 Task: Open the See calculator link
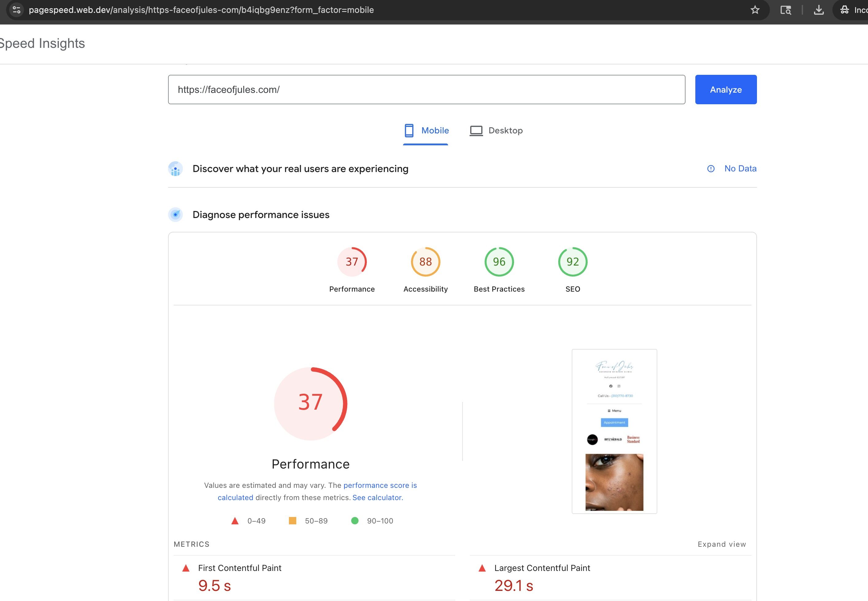[377, 497]
